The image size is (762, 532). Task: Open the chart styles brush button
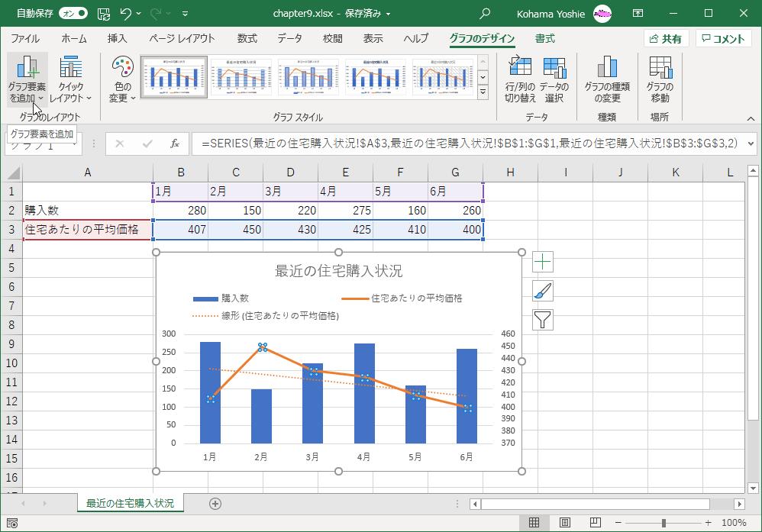(x=542, y=291)
